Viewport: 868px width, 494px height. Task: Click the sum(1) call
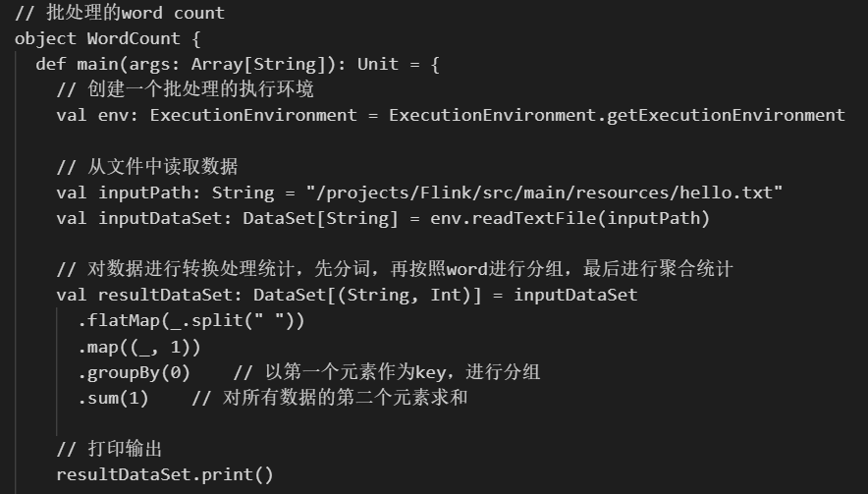click(x=114, y=398)
